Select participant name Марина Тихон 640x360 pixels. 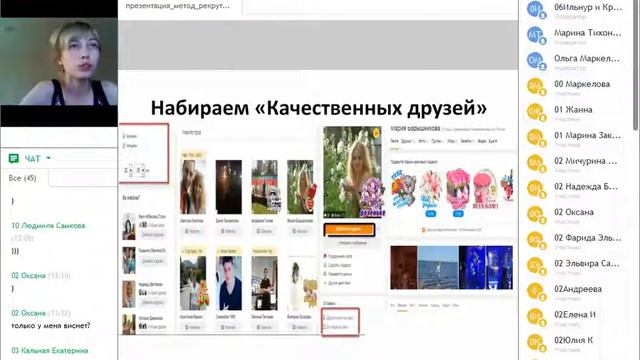pos(588,33)
